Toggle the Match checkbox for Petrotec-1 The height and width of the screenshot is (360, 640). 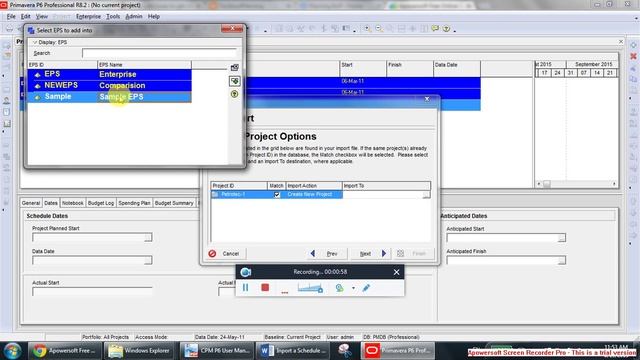[x=277, y=194]
